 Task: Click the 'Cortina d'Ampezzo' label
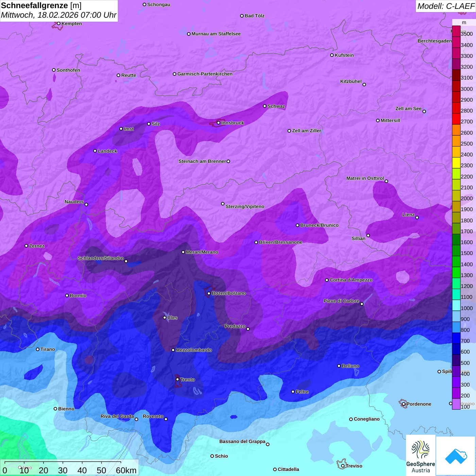[351, 280]
